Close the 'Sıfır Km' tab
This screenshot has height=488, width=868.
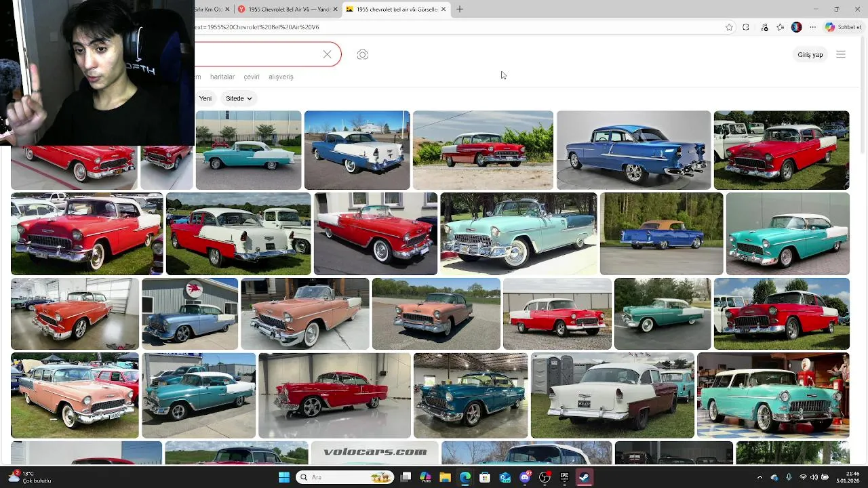point(228,9)
